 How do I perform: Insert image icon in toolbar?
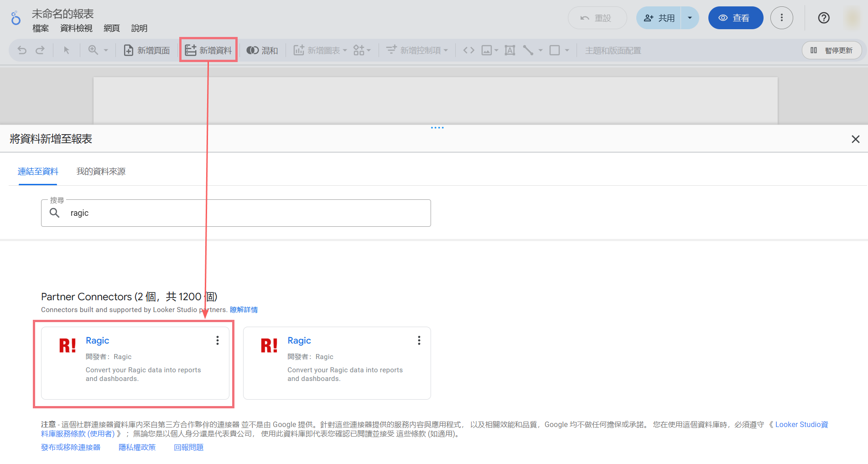[487, 50]
